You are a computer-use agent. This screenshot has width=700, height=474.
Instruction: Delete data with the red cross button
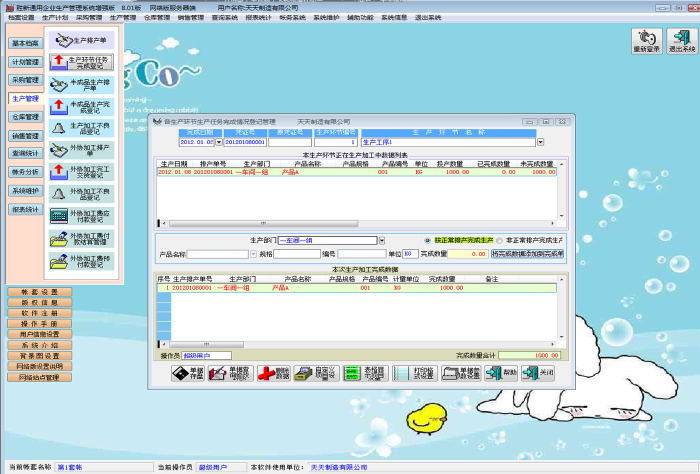pos(273,373)
